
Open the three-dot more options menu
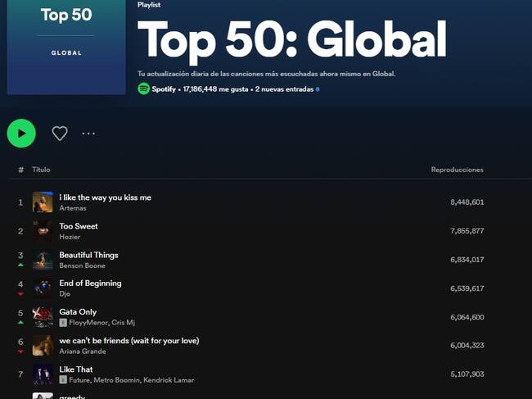click(x=88, y=134)
